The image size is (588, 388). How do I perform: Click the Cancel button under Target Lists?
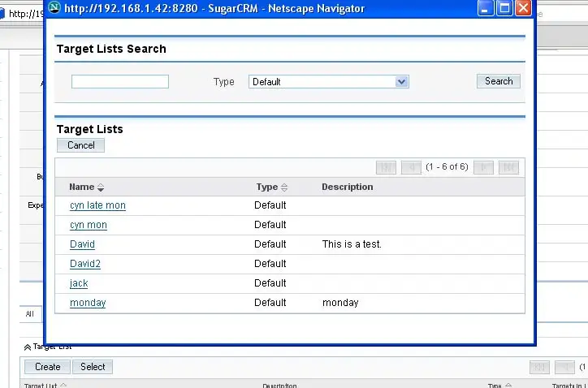point(80,145)
